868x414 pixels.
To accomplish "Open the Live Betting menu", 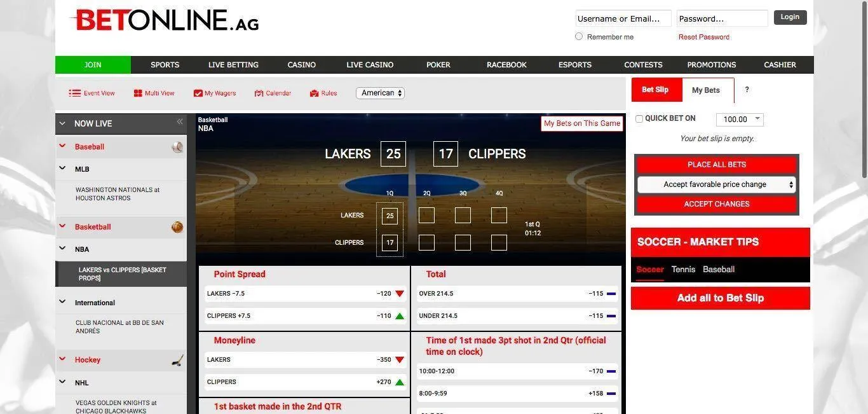I will 233,65.
